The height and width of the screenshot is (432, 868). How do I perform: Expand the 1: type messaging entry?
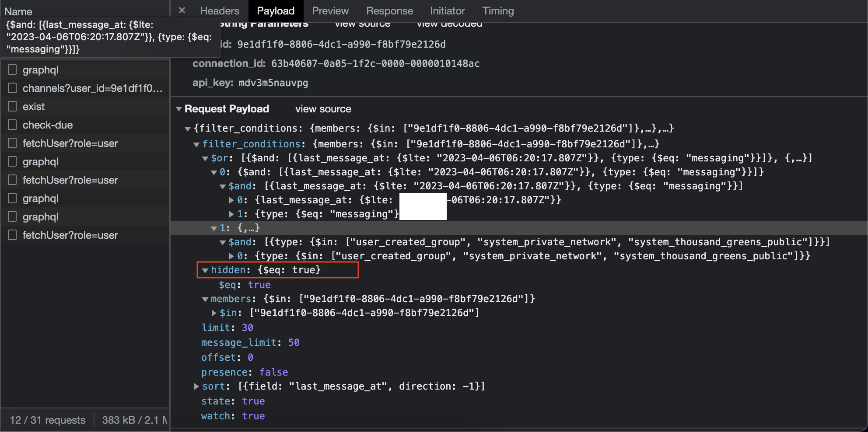[231, 214]
